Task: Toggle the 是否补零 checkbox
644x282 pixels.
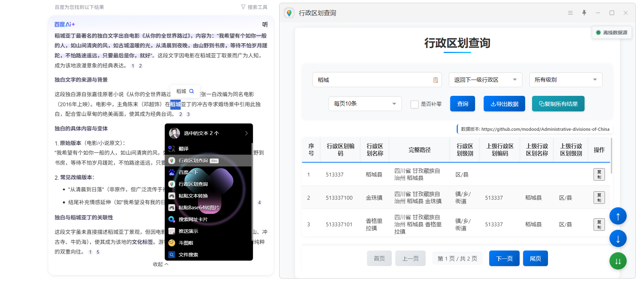Action: (415, 104)
